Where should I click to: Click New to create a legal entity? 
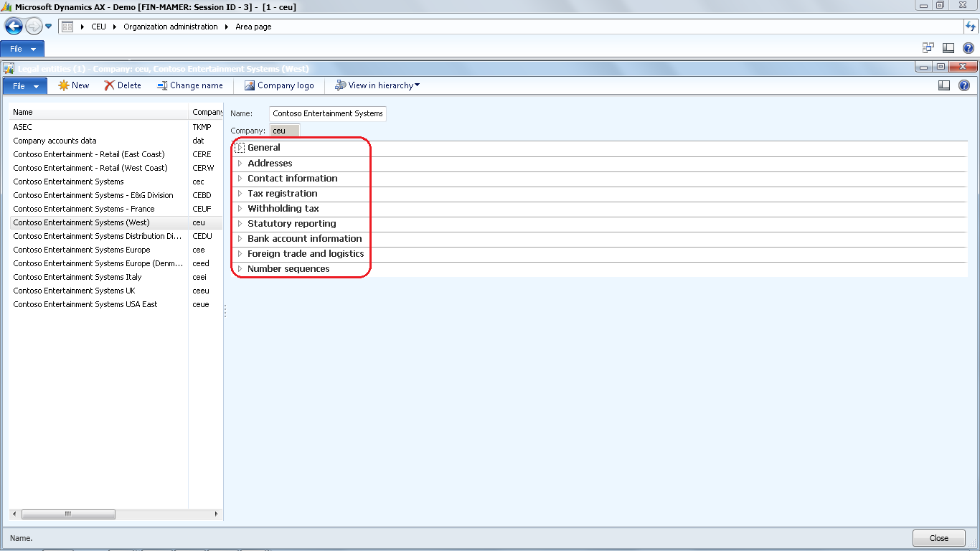[74, 85]
